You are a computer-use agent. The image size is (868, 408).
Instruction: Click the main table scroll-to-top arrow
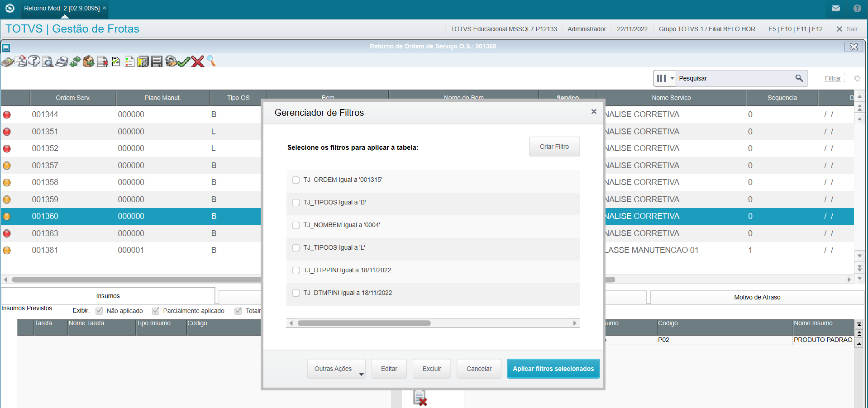859,96
